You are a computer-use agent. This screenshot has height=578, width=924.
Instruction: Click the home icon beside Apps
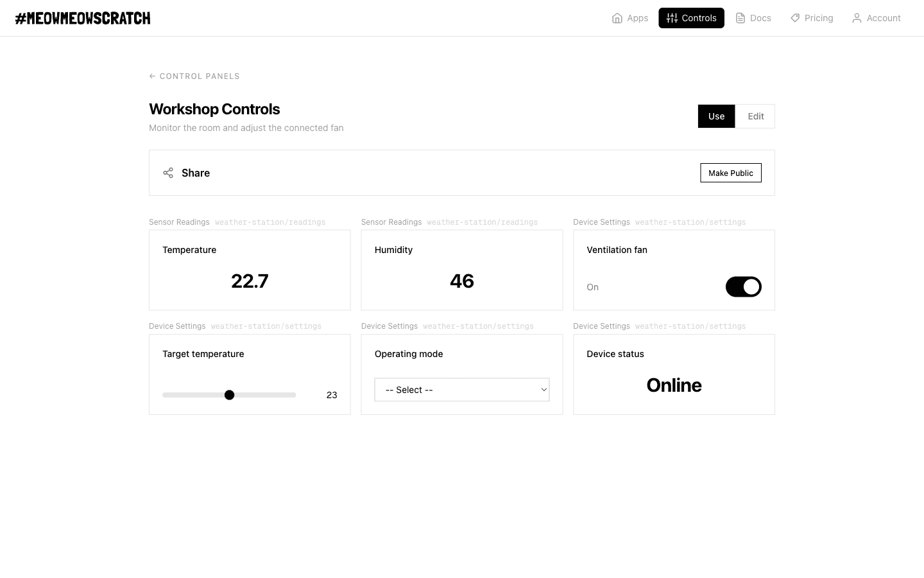click(617, 18)
